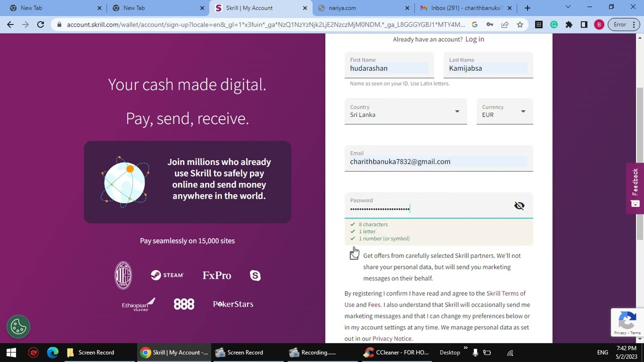Open the Currency dropdown showing EUR
Viewport: 644px width, 362px height.
point(505,111)
